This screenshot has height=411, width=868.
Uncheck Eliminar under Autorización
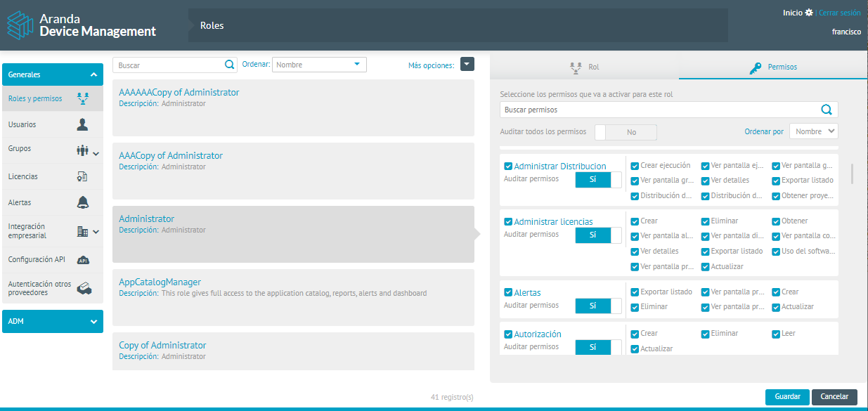pyautogui.click(x=705, y=334)
